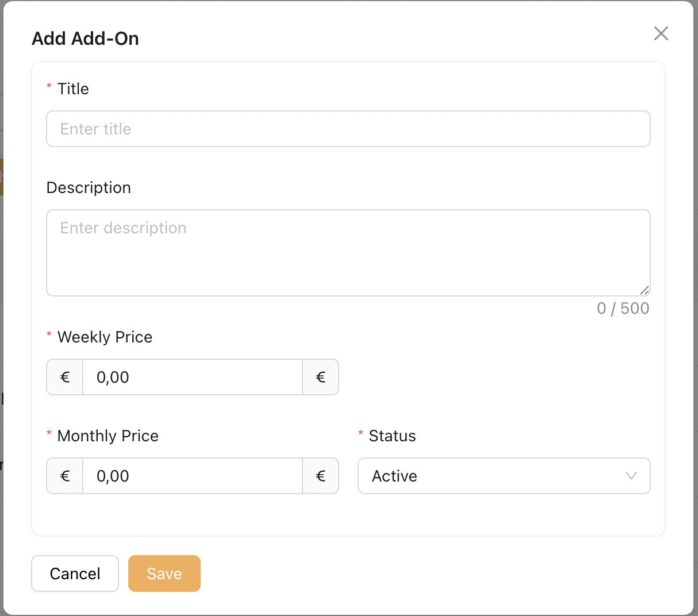Open the Status dropdown showing Active
The height and width of the screenshot is (616, 698).
point(494,476)
